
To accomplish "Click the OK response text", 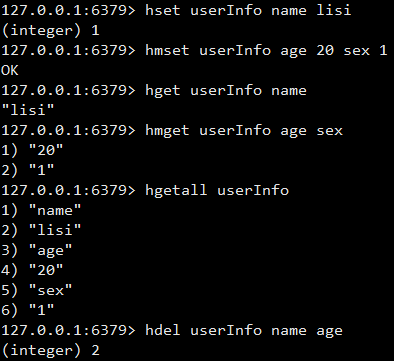I will (x=10, y=70).
